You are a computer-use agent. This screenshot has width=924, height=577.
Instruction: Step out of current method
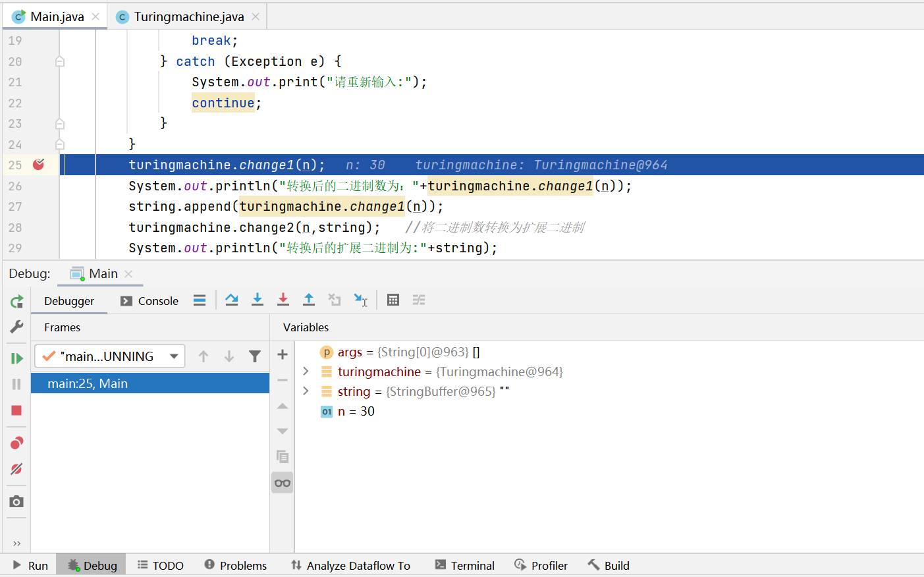pos(309,300)
